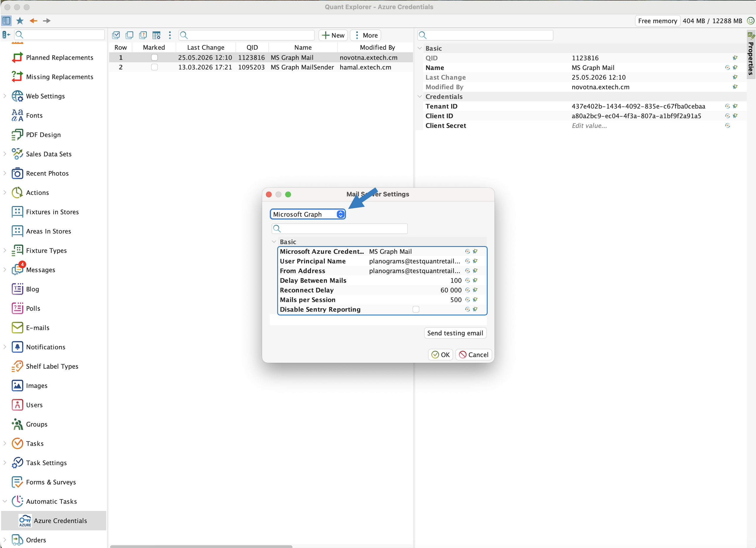The width and height of the screenshot is (756, 548).
Task: Expand the Web Settings tree node
Action: point(5,96)
